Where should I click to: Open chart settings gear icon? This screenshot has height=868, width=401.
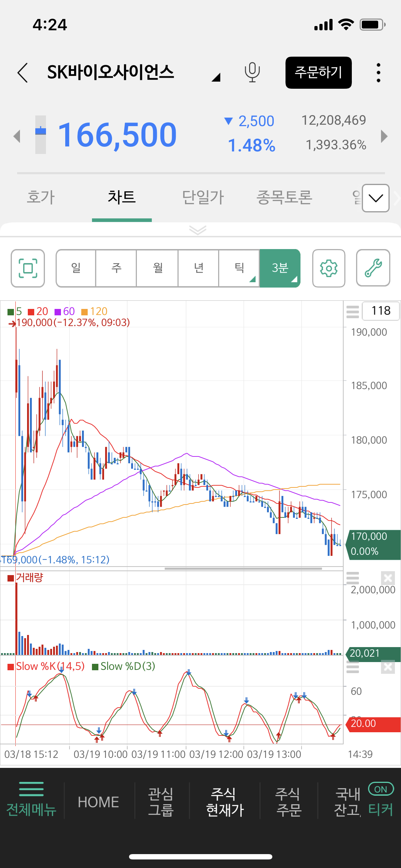329,268
